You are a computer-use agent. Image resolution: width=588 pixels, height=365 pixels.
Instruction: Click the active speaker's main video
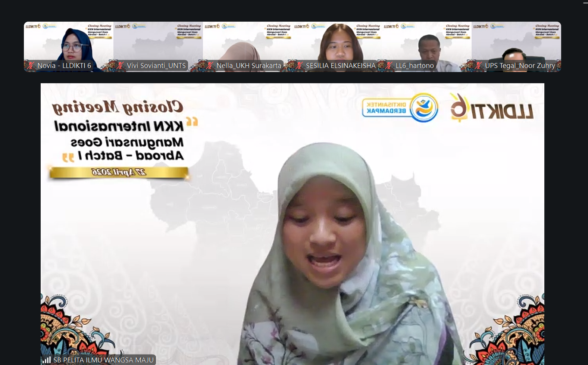tap(293, 224)
